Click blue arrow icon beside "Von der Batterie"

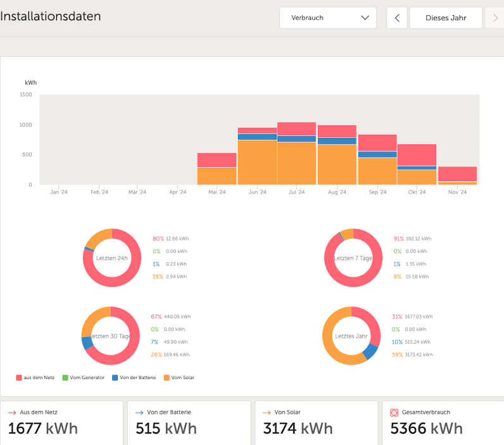pos(139,412)
